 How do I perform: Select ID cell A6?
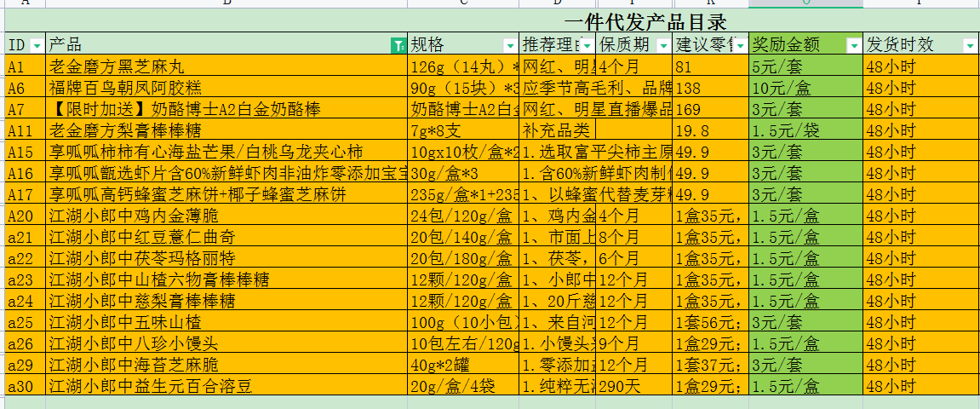(x=26, y=88)
